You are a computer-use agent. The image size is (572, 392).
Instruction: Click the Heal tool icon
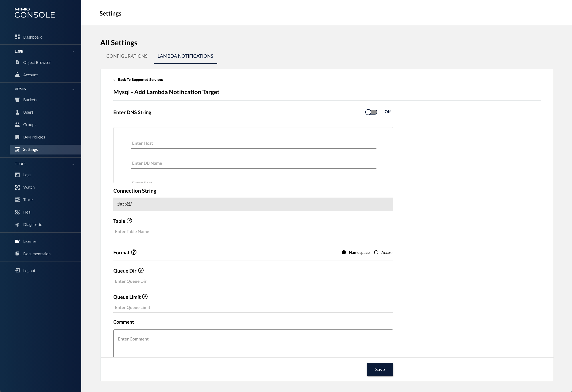click(x=17, y=212)
